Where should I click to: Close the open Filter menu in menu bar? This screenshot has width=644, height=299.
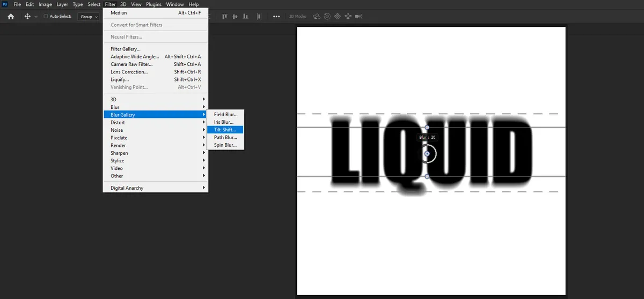tap(111, 4)
